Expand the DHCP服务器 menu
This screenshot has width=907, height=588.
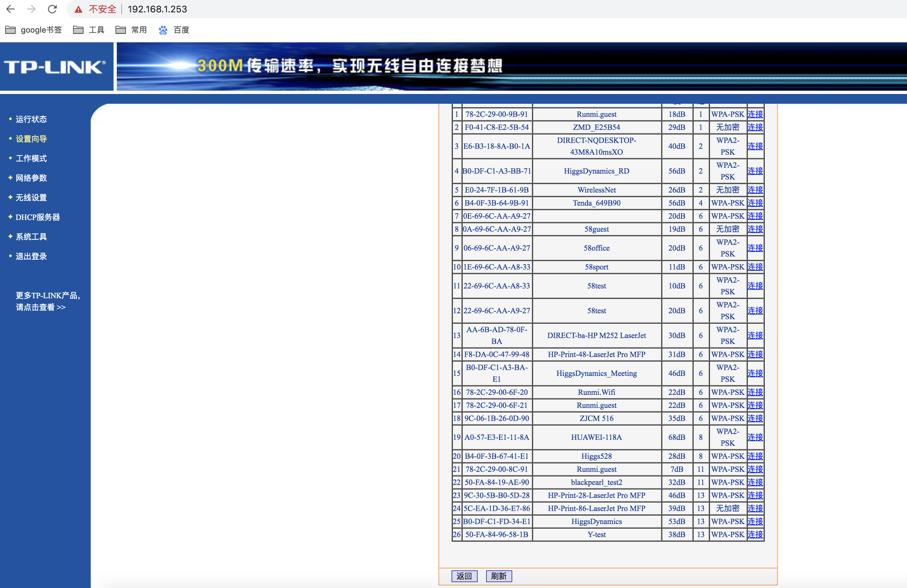(x=37, y=217)
